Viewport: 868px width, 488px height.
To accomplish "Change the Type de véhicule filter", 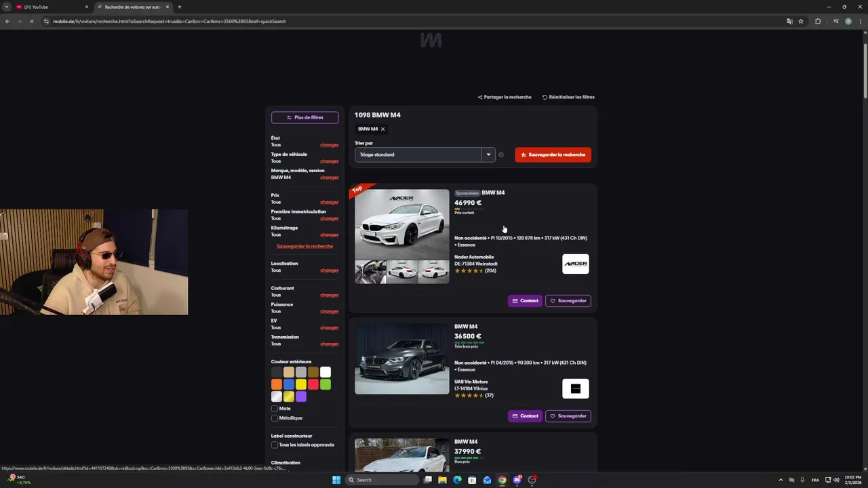I will [x=329, y=161].
